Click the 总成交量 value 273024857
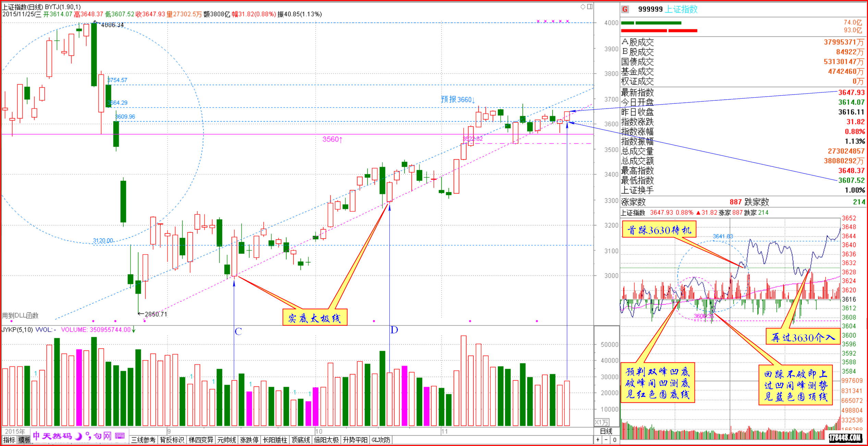 [x=846, y=151]
